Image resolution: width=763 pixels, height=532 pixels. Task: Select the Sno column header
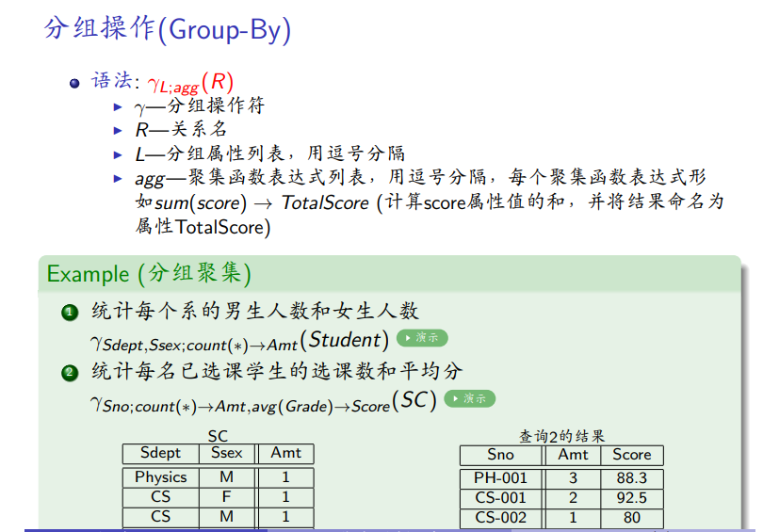pyautogui.click(x=500, y=455)
